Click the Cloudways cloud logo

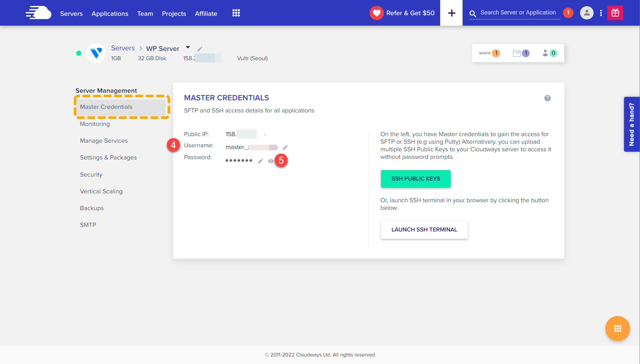point(39,13)
